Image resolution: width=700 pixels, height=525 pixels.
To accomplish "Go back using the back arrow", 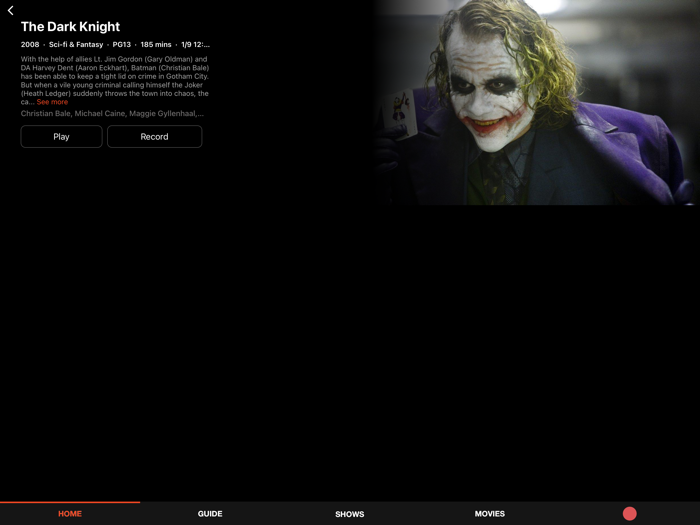I will coord(11,11).
